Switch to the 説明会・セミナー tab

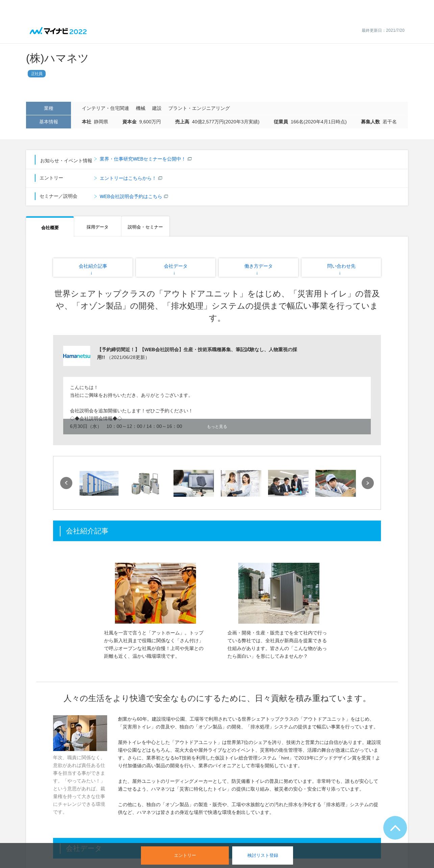click(145, 227)
